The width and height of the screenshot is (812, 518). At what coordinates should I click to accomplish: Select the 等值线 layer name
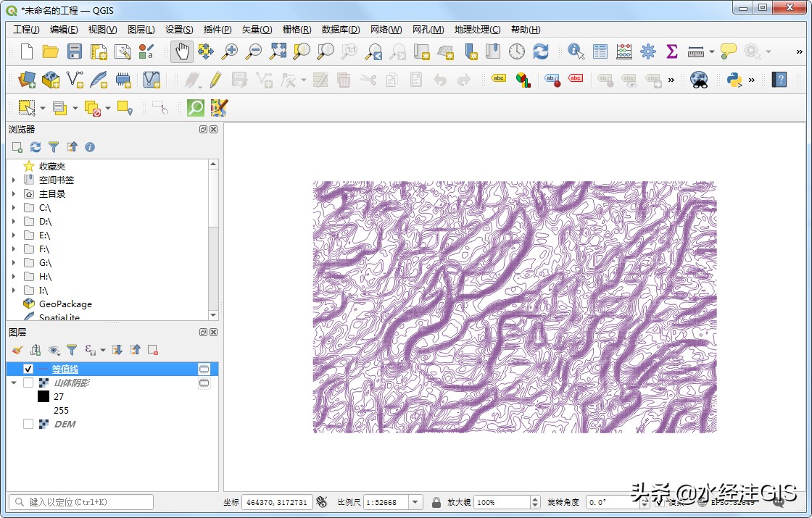pos(65,369)
